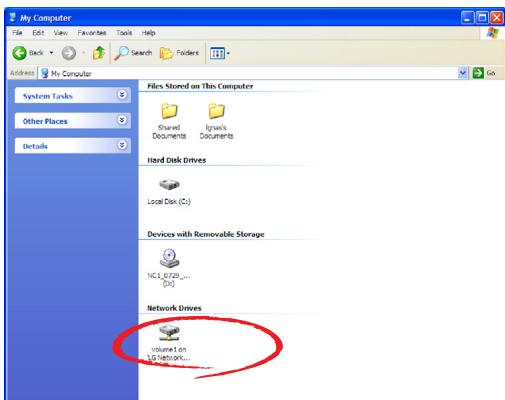Maximize the My Computer window
This screenshot has width=505, height=400.
(482, 17)
